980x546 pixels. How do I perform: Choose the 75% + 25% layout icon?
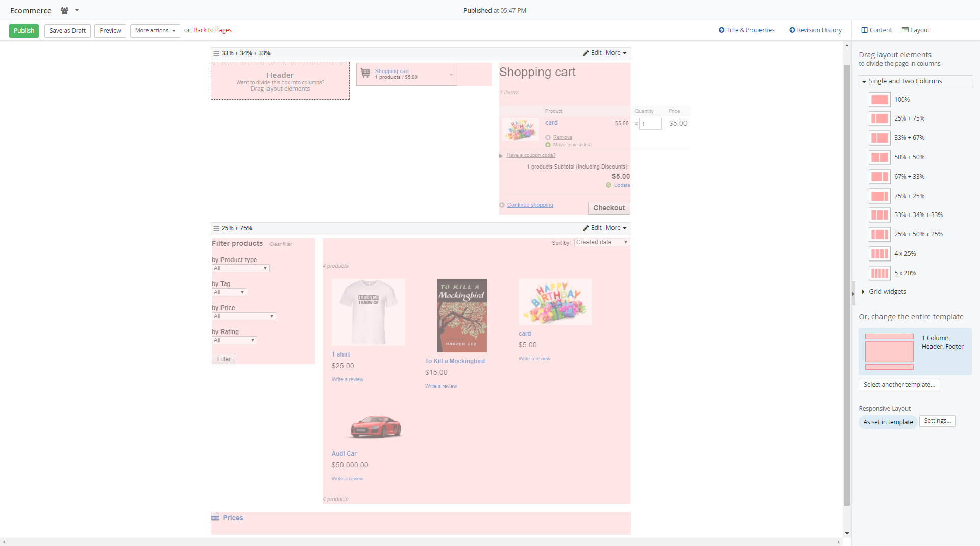[x=879, y=196]
